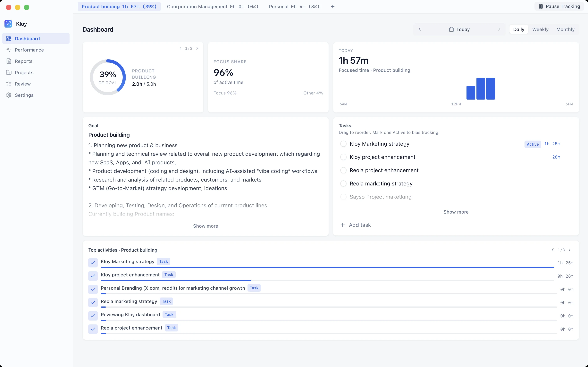
Task: Go to next Top activities page
Action: pos(570,250)
